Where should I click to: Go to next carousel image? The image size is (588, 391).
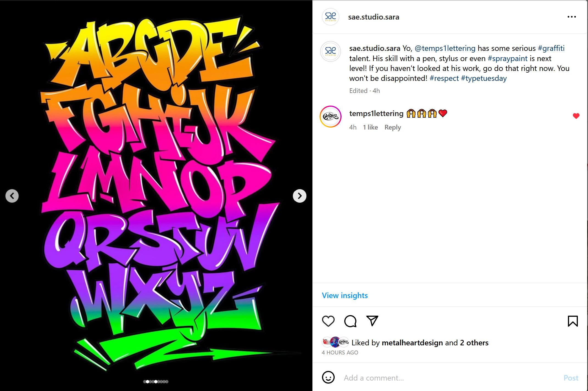pyautogui.click(x=299, y=196)
